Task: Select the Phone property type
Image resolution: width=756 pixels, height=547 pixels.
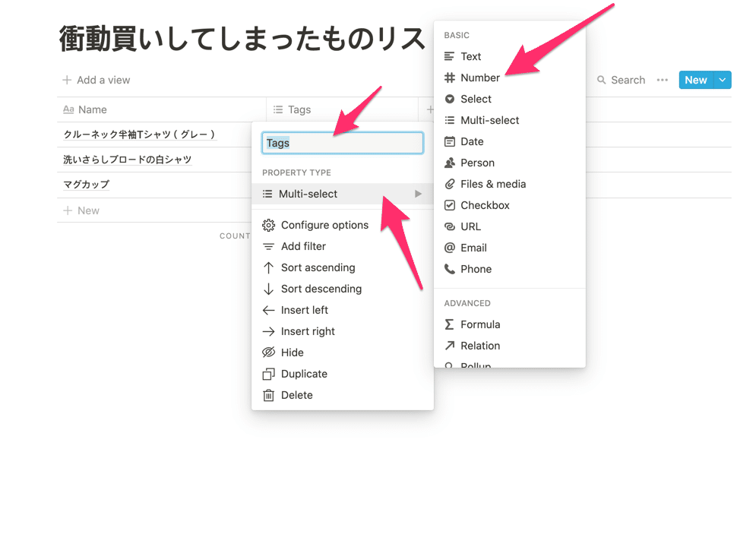Action: (x=476, y=269)
